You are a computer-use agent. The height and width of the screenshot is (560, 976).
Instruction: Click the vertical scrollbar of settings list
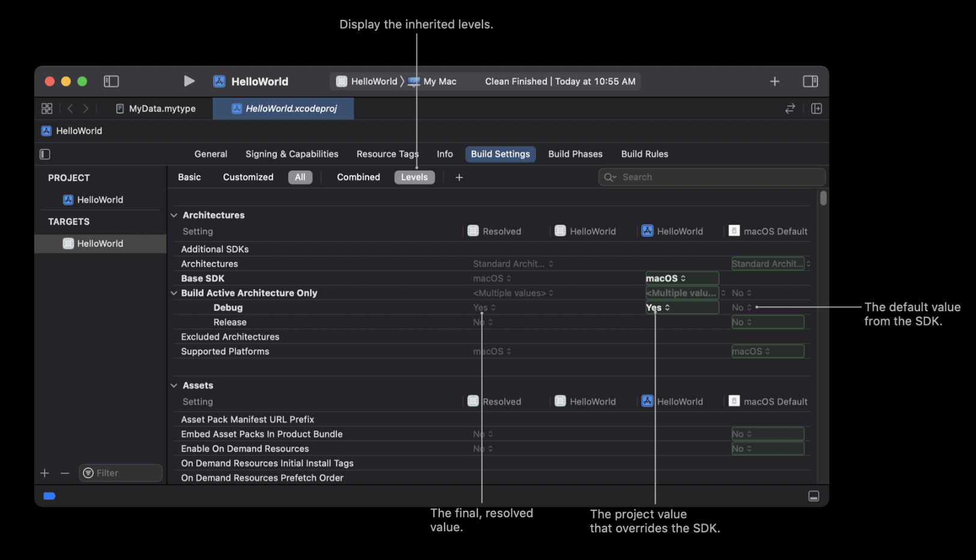pos(823,198)
